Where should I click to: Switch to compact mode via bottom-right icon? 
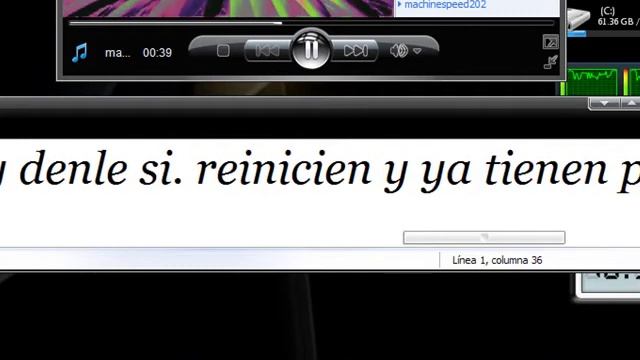[x=551, y=62]
